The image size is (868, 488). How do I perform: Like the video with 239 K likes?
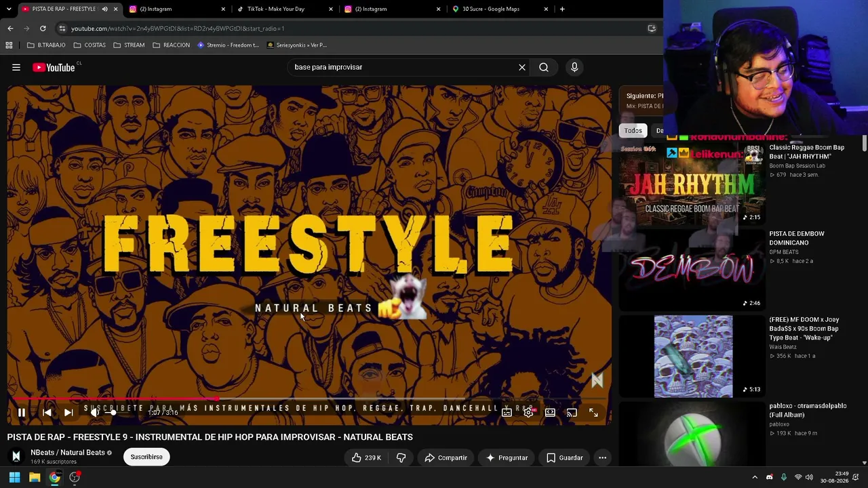click(366, 457)
